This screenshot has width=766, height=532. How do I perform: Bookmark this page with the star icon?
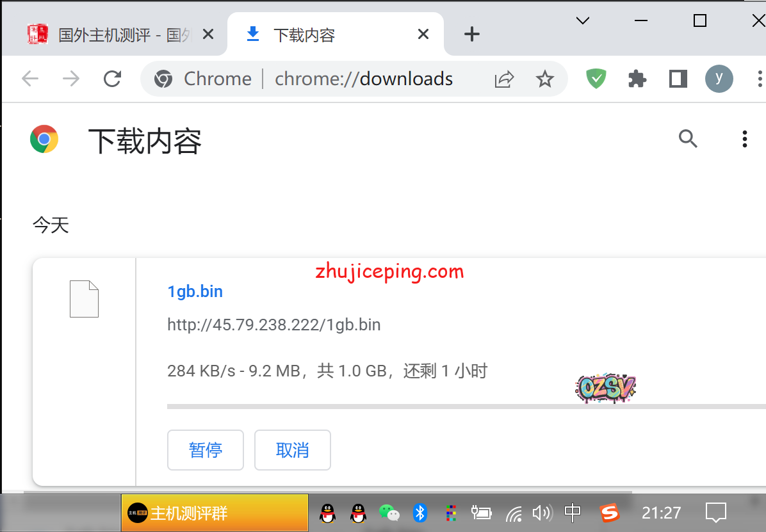pyautogui.click(x=544, y=79)
